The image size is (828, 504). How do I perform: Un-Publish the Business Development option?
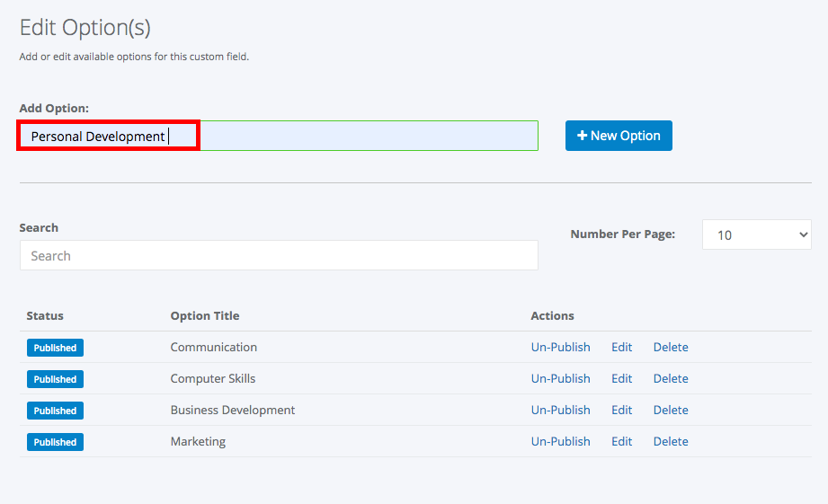(x=560, y=410)
